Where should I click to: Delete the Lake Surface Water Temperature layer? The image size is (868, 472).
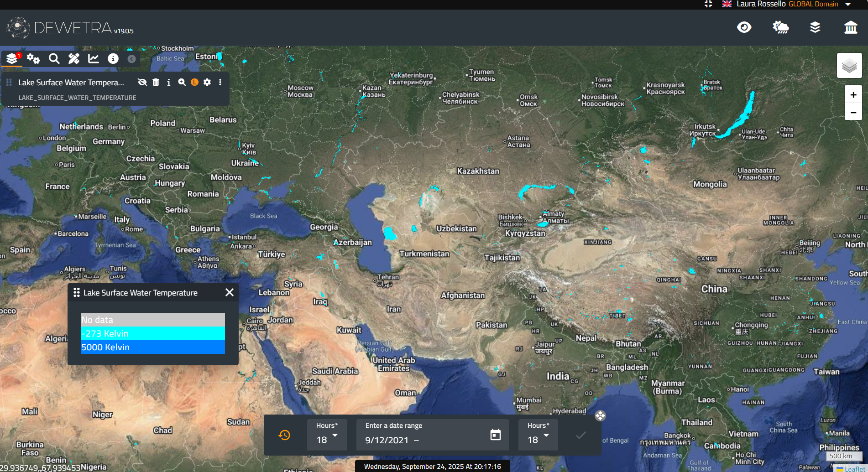pos(156,82)
